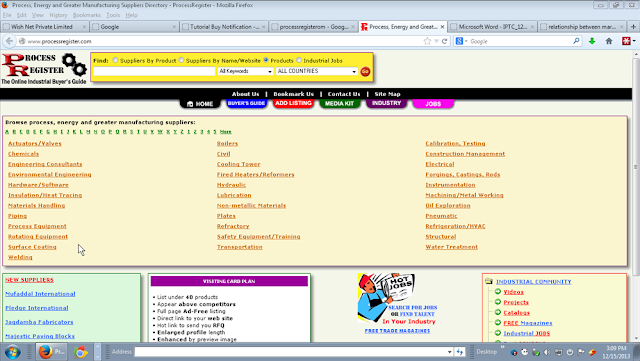Switch to the Tutorial Buy Notification tab
This screenshot has width=640, height=361.
coord(223,27)
